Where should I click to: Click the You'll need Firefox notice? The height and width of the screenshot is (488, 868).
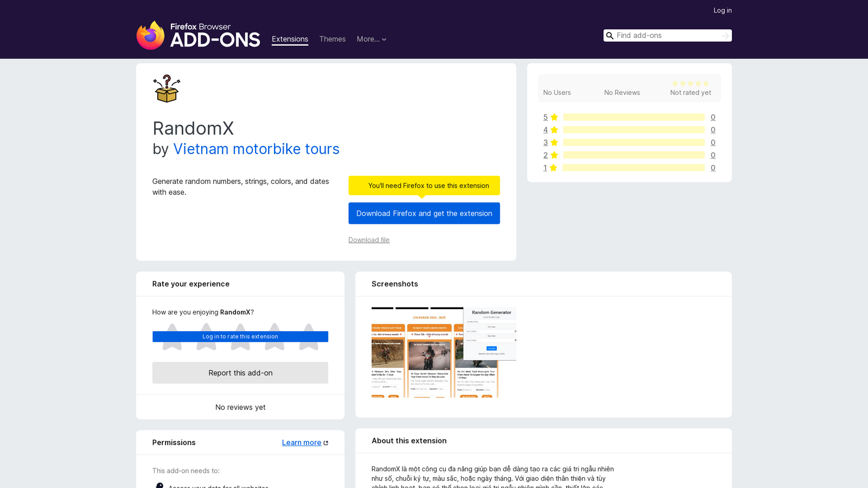tap(424, 185)
